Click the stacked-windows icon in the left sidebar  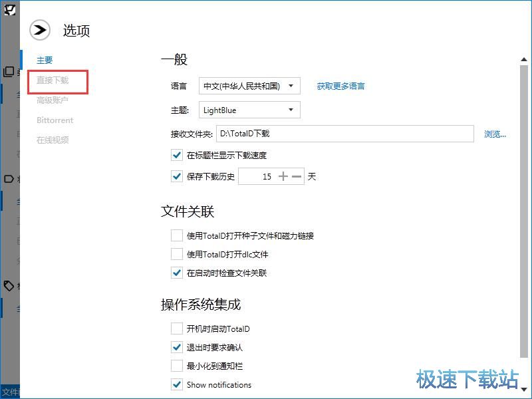coord(9,71)
